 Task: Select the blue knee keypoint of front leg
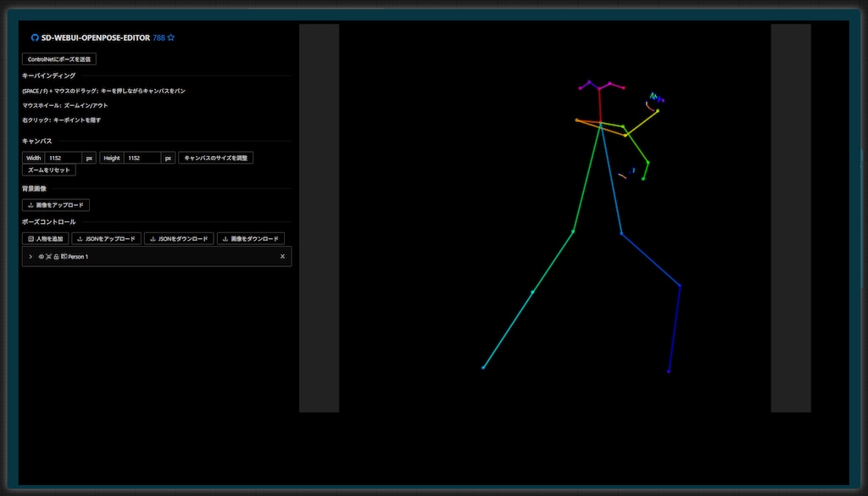680,287
